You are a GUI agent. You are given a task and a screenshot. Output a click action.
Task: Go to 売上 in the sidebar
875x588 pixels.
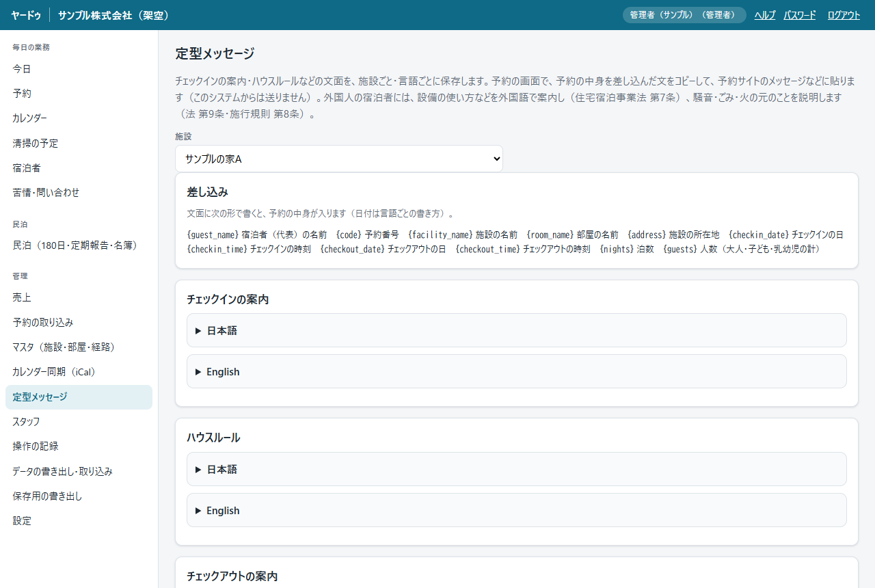tap(79, 297)
